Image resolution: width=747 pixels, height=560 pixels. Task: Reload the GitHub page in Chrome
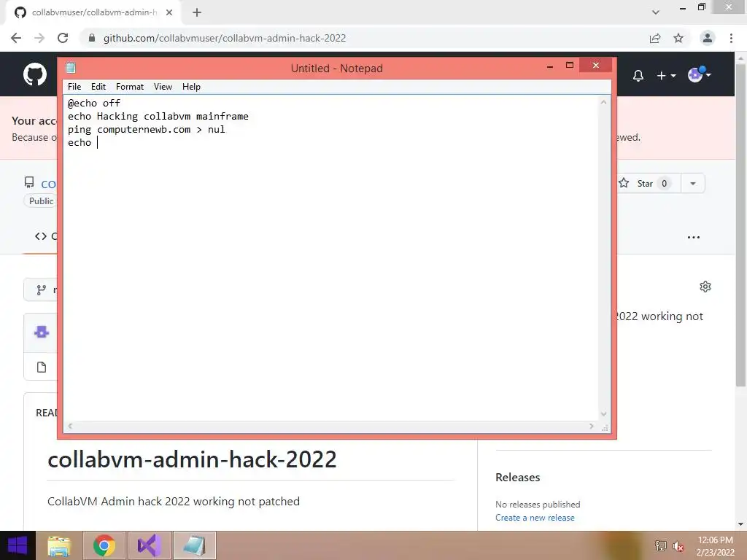tap(63, 38)
